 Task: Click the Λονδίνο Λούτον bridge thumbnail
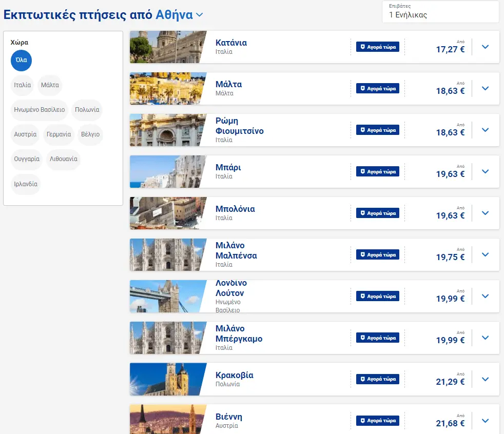168,296
